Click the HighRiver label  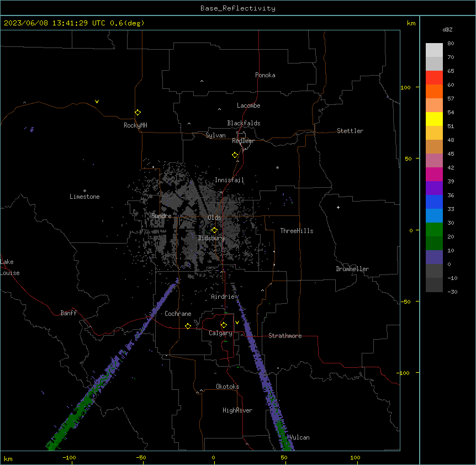[237, 410]
